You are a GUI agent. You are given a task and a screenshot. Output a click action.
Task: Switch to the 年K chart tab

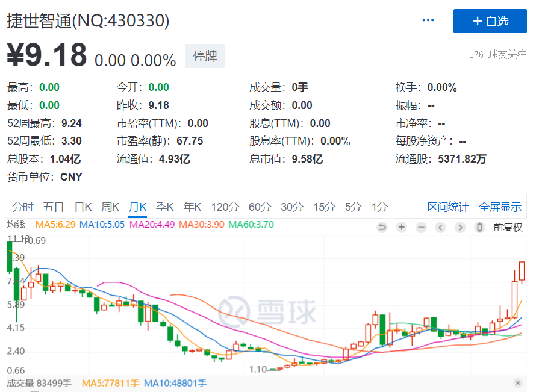192,207
